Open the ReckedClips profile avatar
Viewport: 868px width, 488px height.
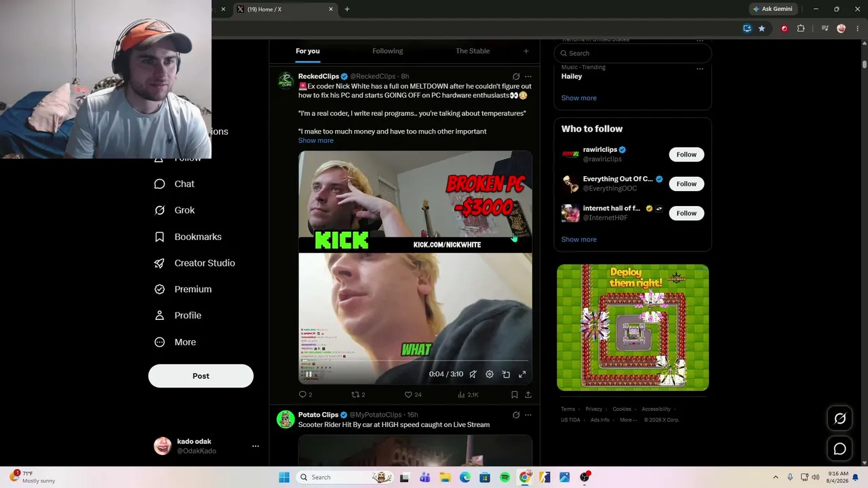(x=285, y=80)
